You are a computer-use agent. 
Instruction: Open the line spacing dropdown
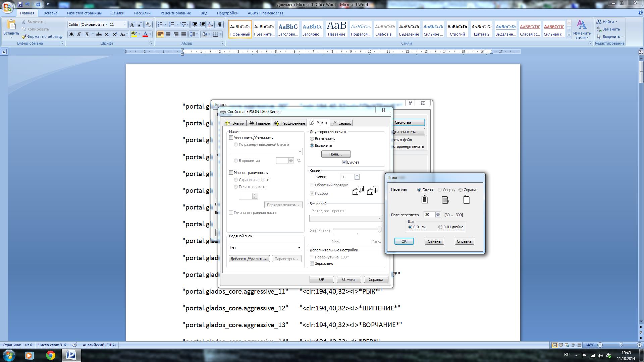[194, 34]
